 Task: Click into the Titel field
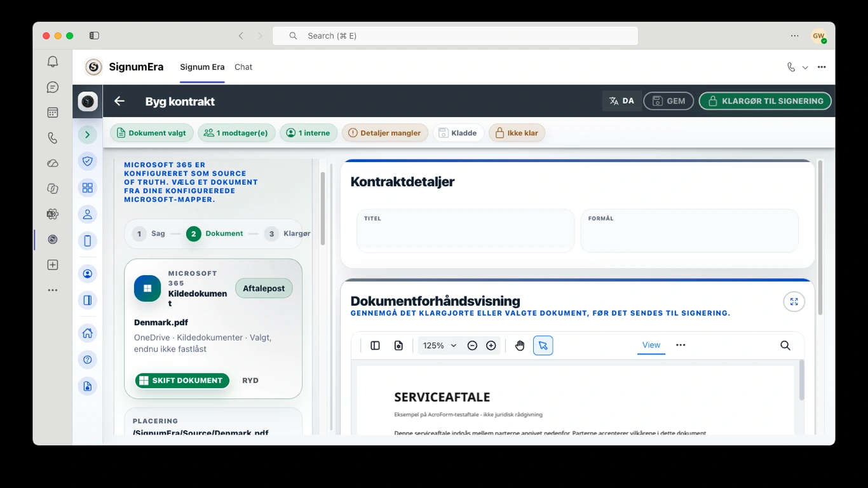pos(465,231)
